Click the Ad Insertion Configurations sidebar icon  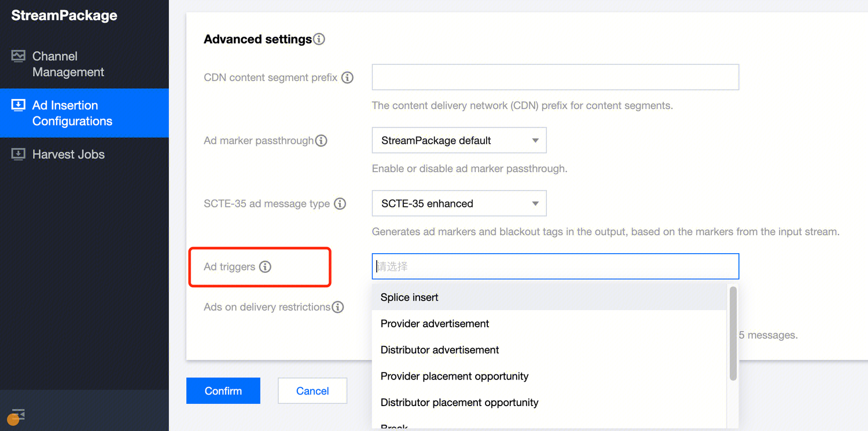(x=19, y=105)
